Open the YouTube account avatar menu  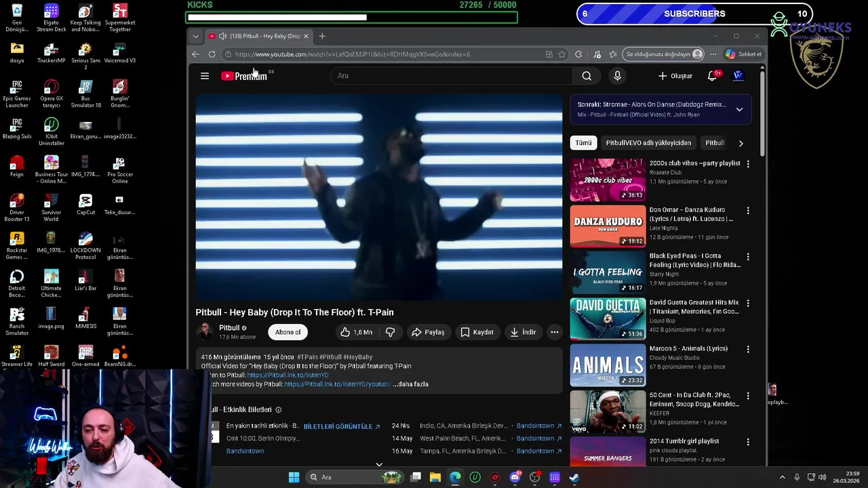click(738, 76)
